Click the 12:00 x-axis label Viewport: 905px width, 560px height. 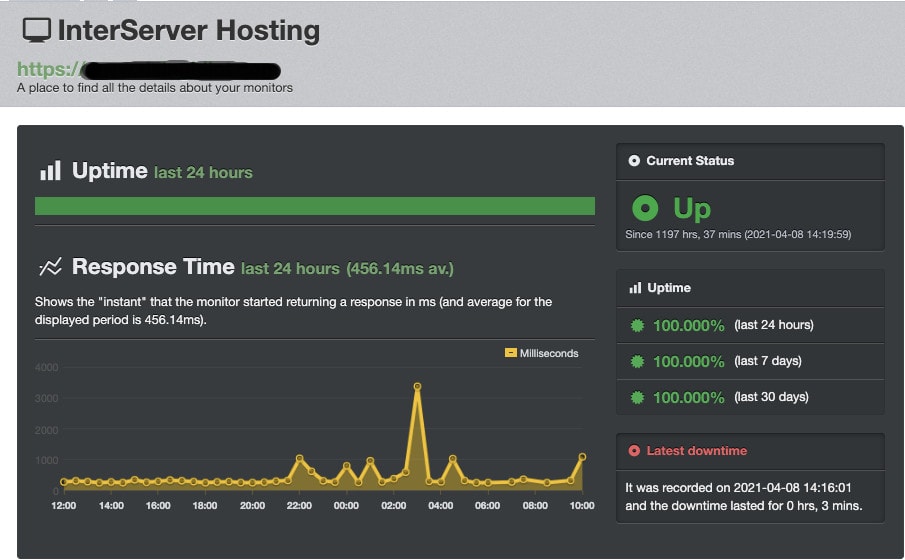click(x=63, y=506)
